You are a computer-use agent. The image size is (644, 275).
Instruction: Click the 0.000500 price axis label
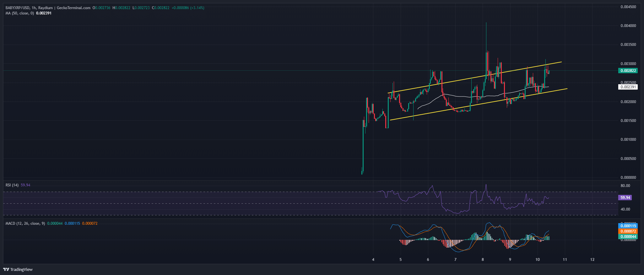point(628,159)
